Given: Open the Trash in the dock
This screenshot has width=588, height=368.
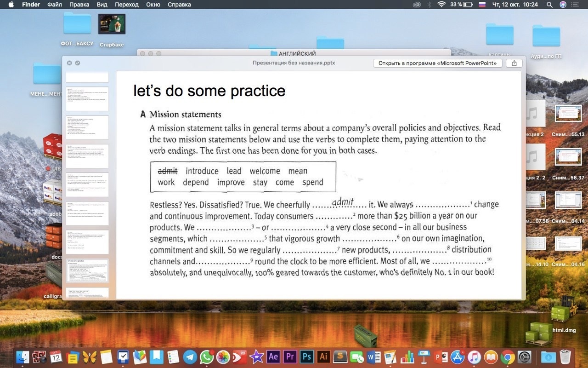Looking at the screenshot, I should (x=565, y=356).
